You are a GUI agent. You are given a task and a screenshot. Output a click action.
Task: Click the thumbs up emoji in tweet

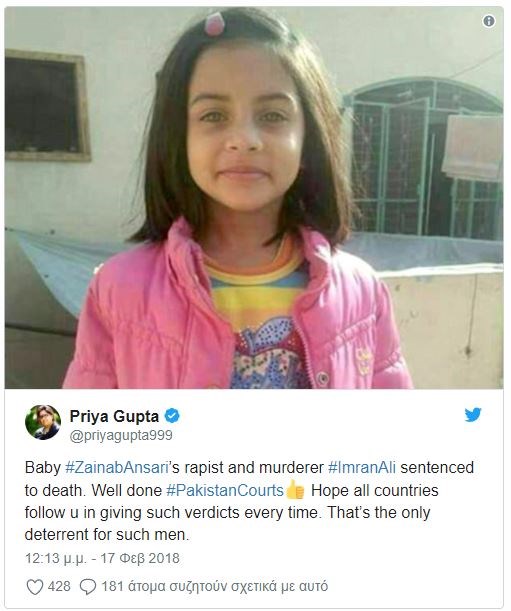pyautogui.click(x=295, y=489)
